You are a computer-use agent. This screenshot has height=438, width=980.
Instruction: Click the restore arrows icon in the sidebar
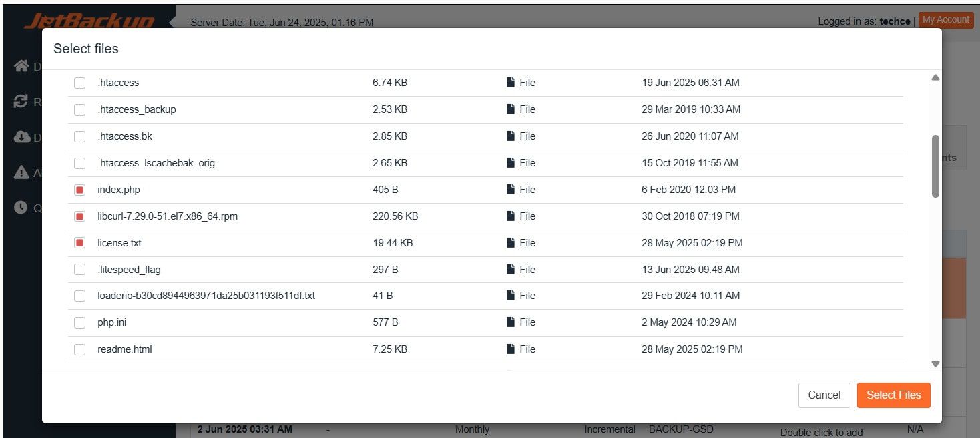pos(21,101)
